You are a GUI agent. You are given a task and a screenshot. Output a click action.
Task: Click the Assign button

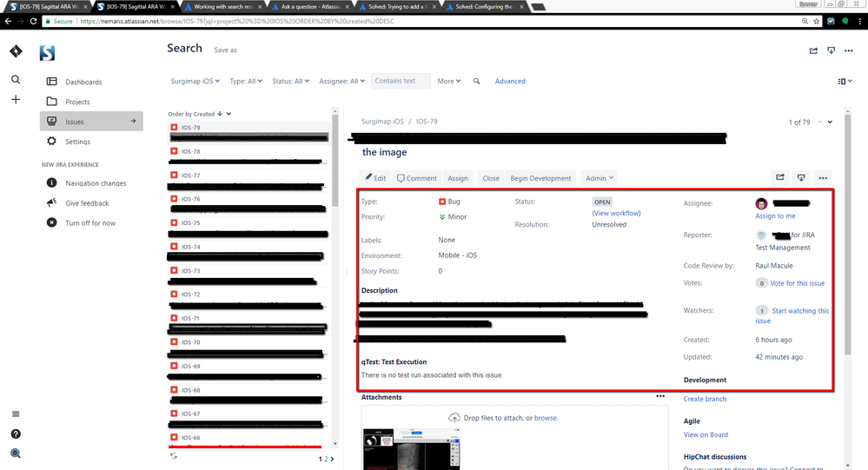pyautogui.click(x=458, y=178)
